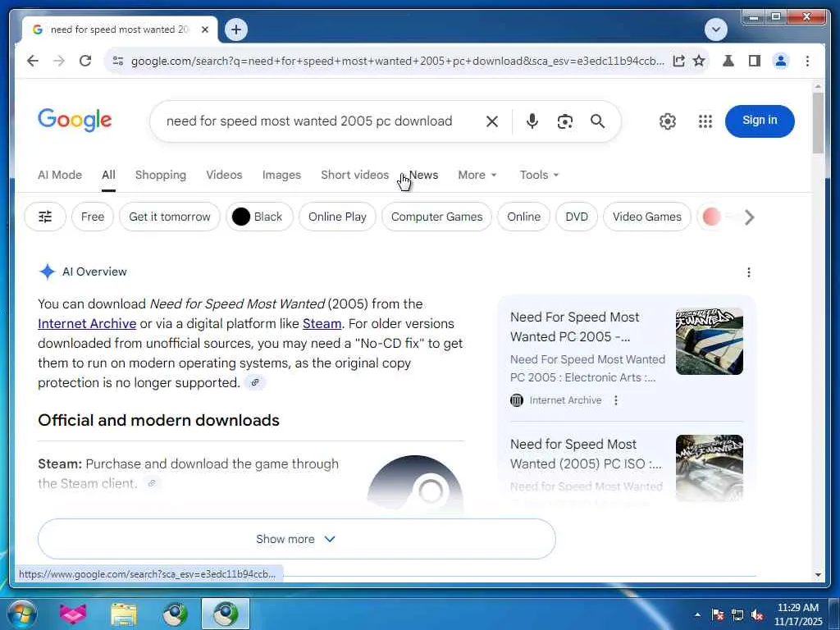Open new browser tab
The width and height of the screenshot is (840, 630).
pos(236,30)
